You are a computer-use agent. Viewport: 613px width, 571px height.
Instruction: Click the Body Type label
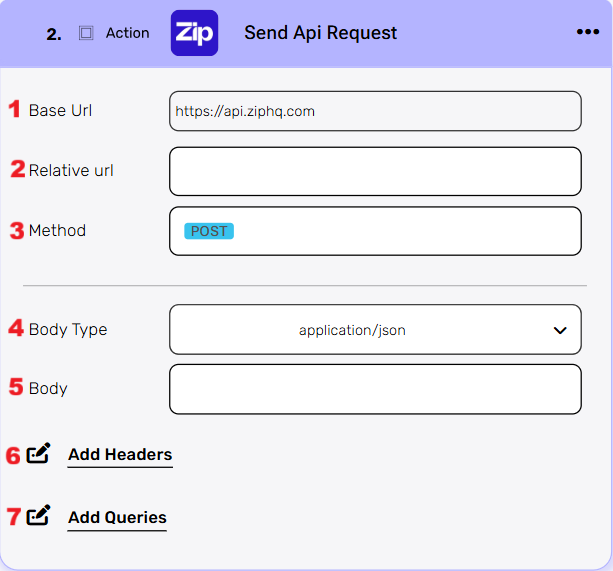(68, 329)
